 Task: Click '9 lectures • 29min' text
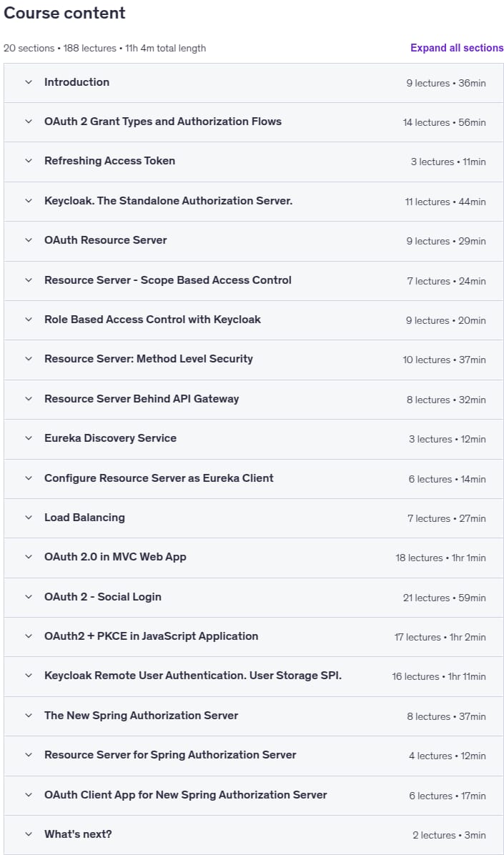pyautogui.click(x=445, y=241)
